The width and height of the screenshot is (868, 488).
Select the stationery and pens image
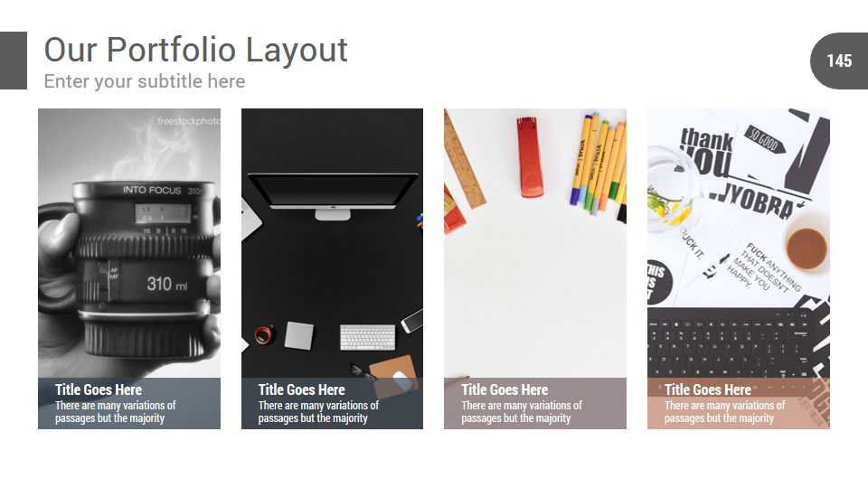point(535,243)
